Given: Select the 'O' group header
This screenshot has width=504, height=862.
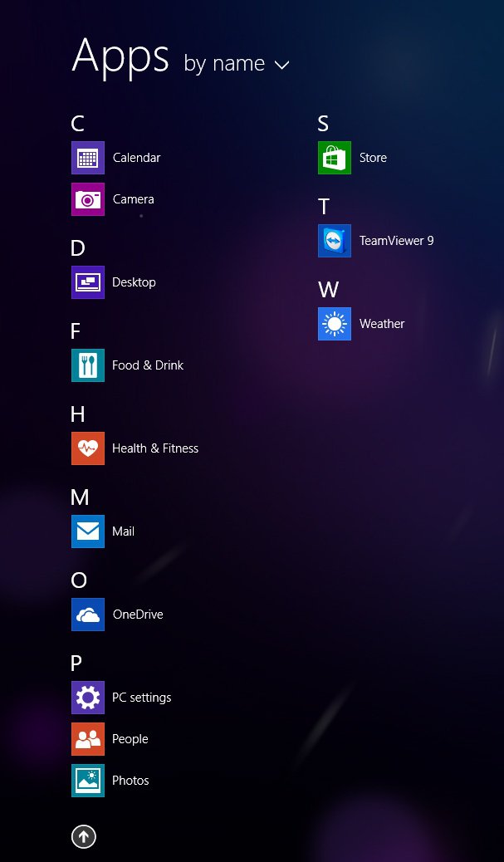Looking at the screenshot, I should tap(79, 580).
